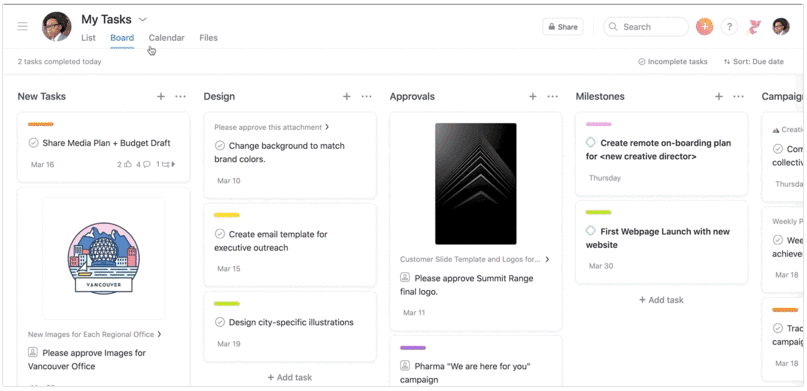Open Customer Slide Template and Logos parent link
This screenshot has width=807, height=391.
click(475, 259)
